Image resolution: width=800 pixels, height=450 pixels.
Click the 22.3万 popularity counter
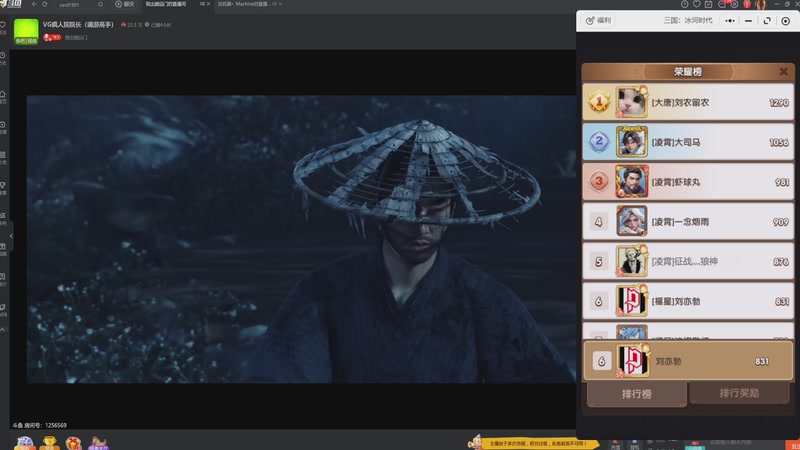[132, 24]
